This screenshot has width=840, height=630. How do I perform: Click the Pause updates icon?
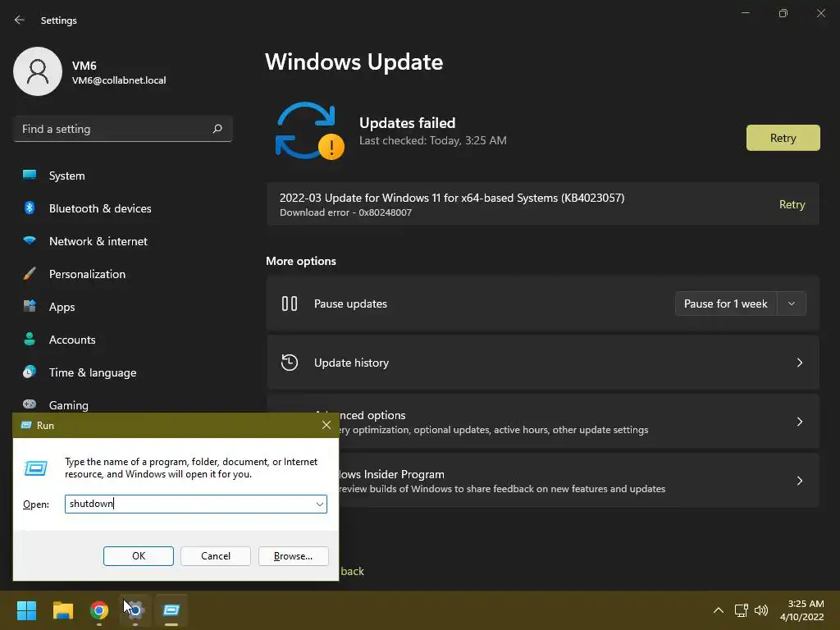(x=290, y=304)
